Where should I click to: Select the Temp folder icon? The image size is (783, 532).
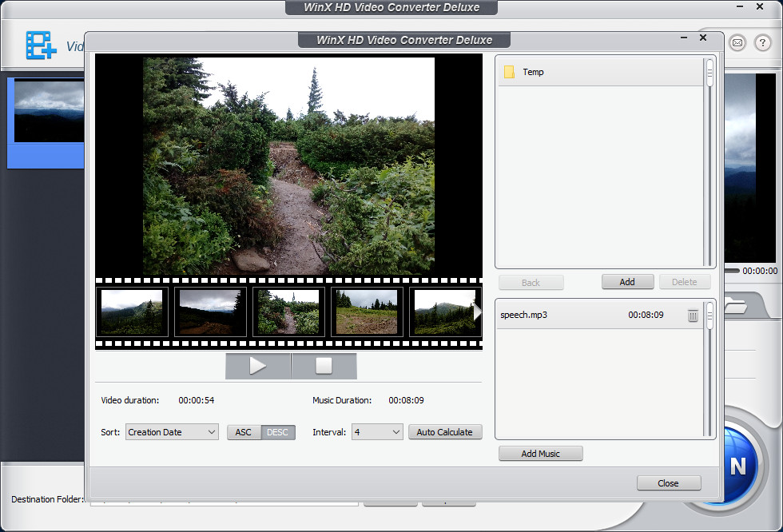509,72
